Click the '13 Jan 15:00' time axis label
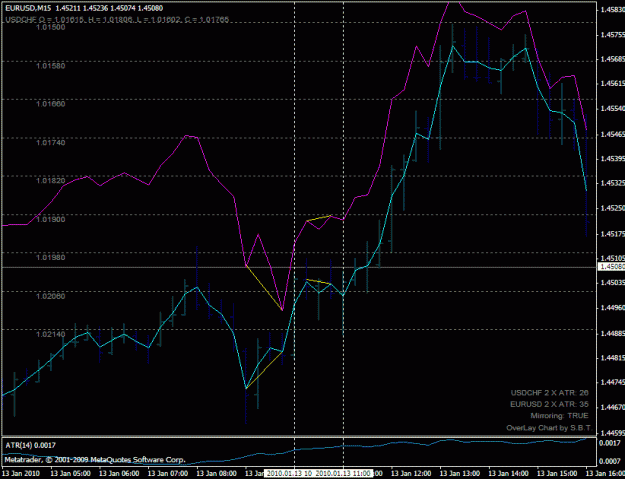The image size is (625, 479). [x=557, y=473]
